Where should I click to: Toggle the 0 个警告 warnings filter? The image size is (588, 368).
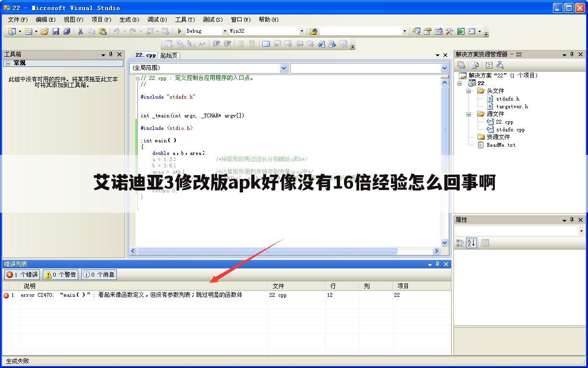pos(61,275)
